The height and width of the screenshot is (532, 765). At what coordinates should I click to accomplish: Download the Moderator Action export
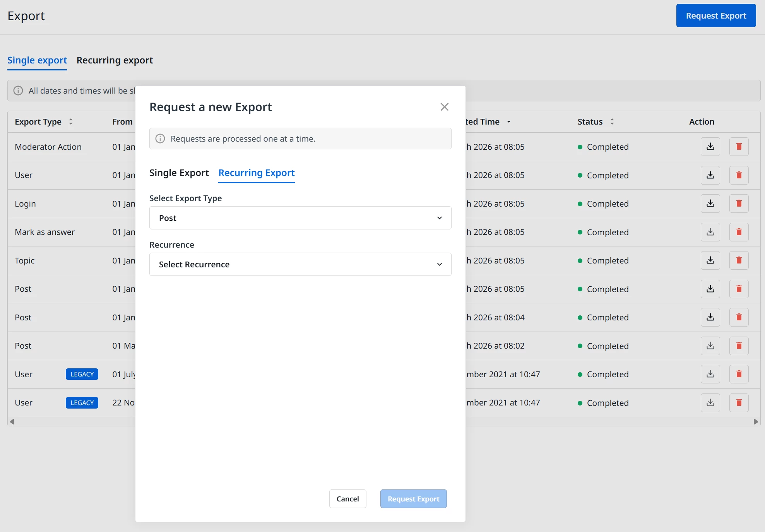coord(710,147)
